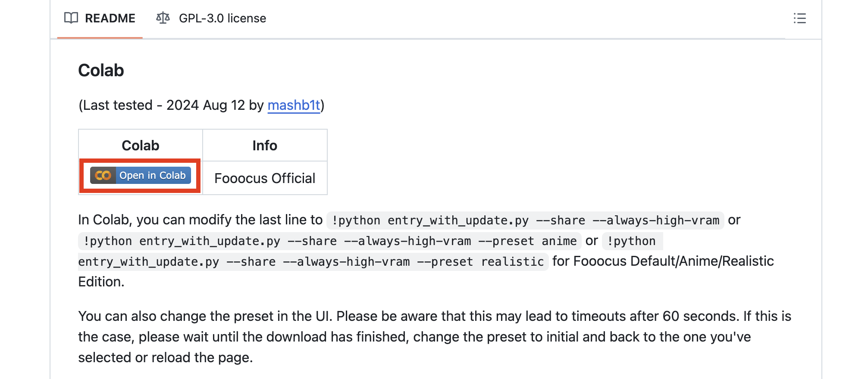
Task: Select the Fooocus Official table cell
Action: tap(265, 178)
